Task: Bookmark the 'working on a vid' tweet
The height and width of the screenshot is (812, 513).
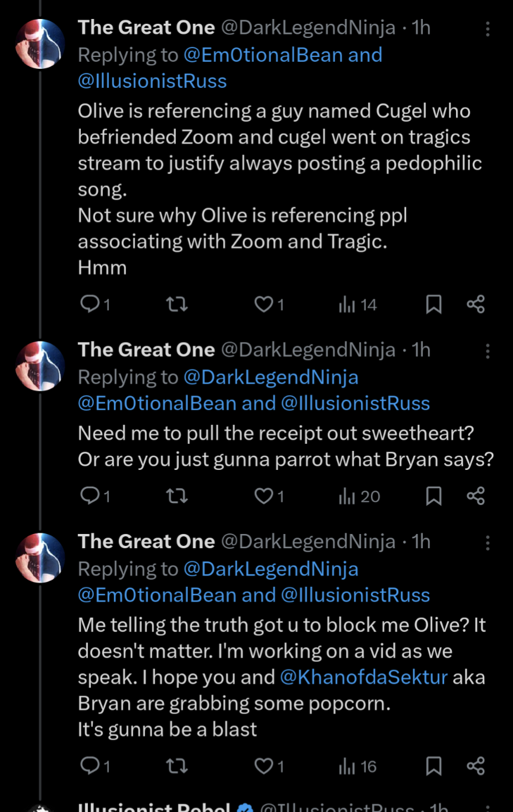Action: click(x=434, y=766)
